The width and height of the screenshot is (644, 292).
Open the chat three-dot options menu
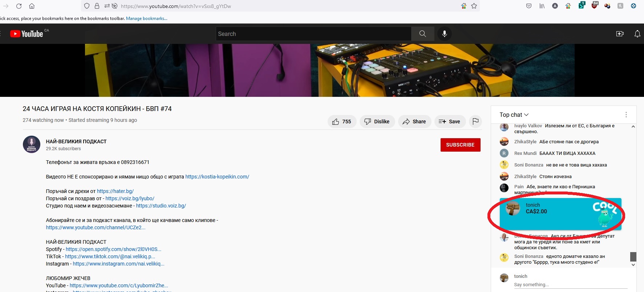626,115
